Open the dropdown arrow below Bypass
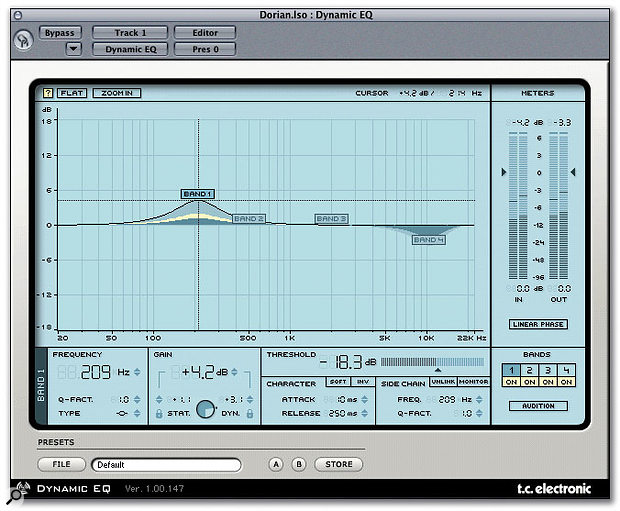The image size is (620, 511). click(74, 49)
